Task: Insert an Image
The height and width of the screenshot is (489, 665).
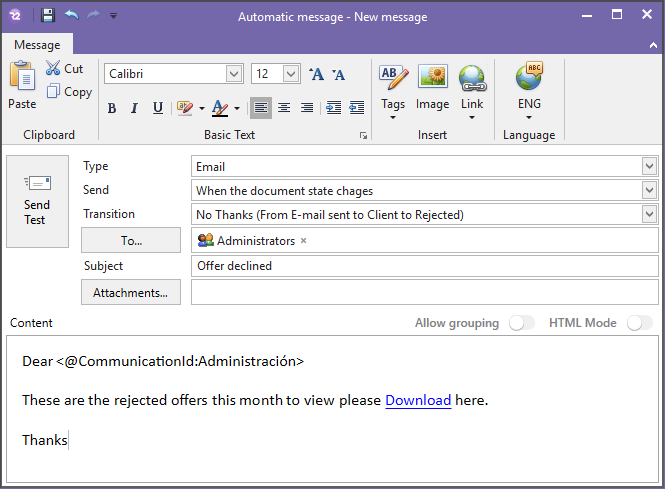Action: (x=432, y=88)
